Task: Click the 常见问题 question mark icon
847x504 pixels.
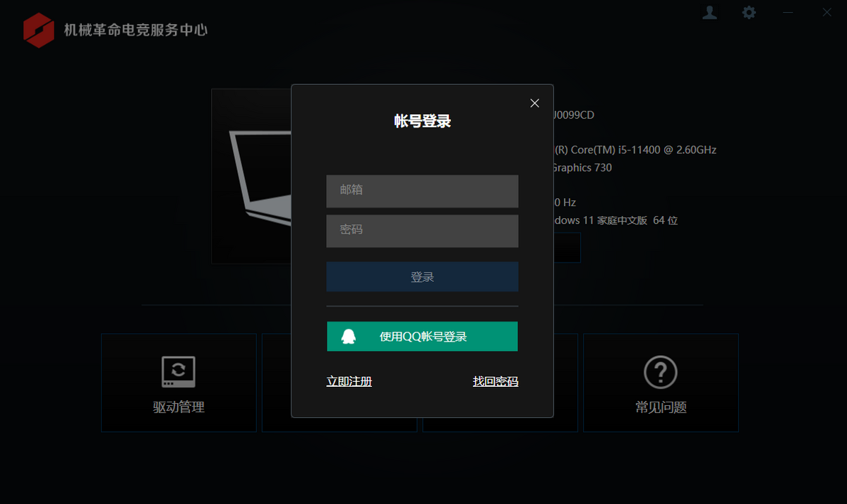Action: [x=661, y=371]
